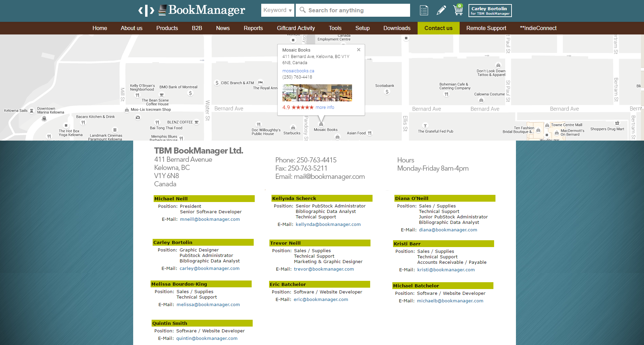Open the Reports menu

pos(253,28)
